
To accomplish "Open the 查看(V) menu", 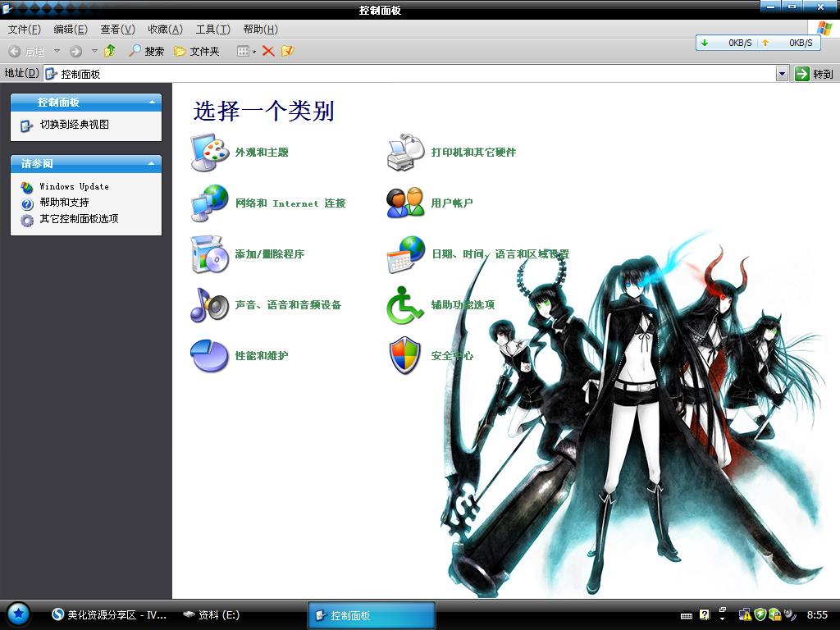I will 118,30.
